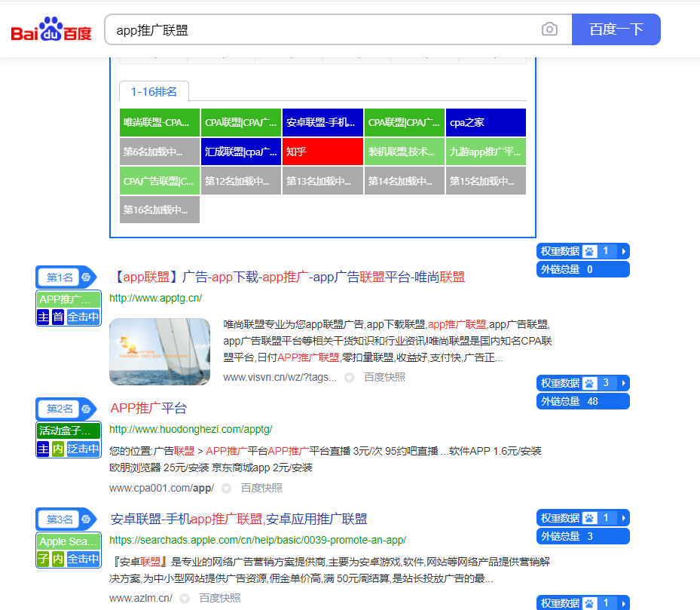Click the www.azlm.cn/ source text
700x610 pixels.
tap(141, 598)
